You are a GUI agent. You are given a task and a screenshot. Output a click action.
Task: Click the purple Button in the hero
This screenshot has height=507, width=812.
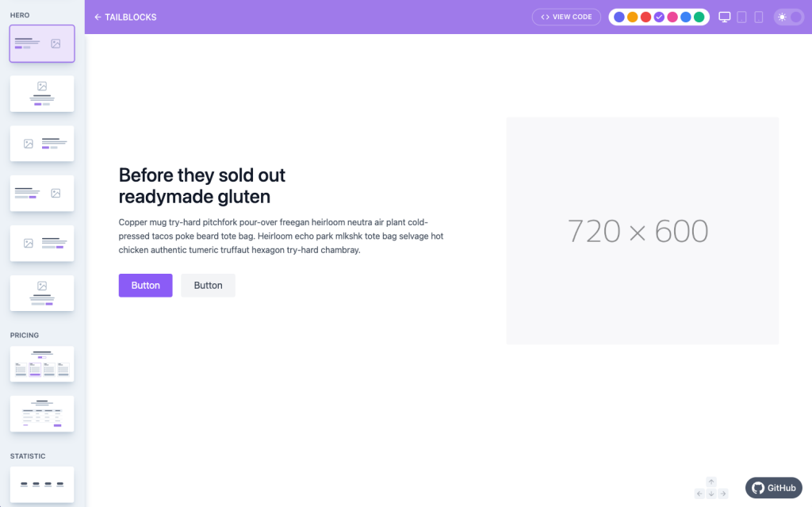pos(145,286)
